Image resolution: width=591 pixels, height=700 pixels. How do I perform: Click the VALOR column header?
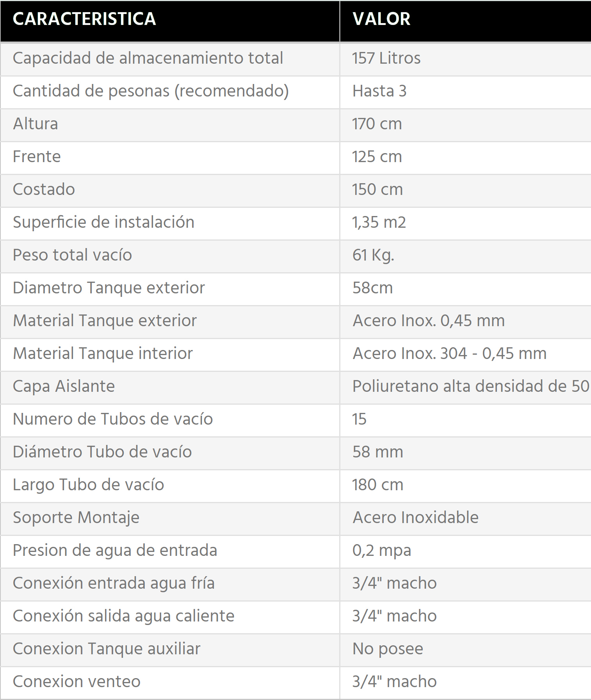pos(381,19)
